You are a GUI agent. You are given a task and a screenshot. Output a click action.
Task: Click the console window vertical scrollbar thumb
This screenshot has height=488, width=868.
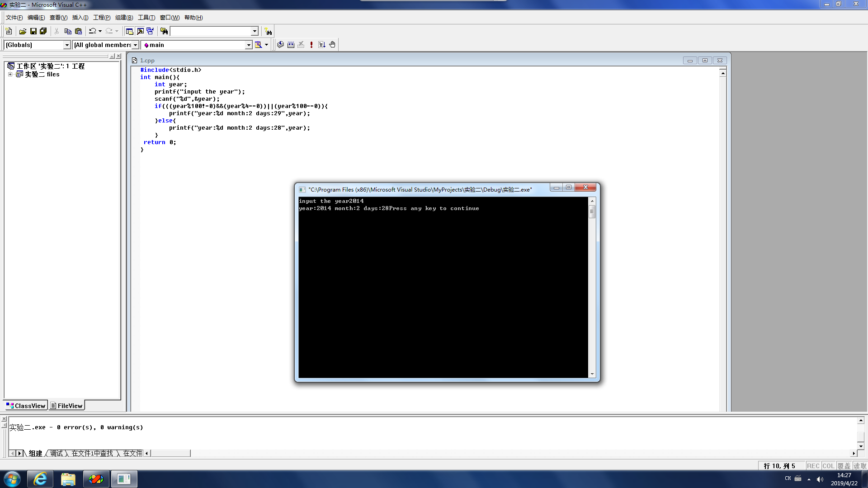click(592, 211)
